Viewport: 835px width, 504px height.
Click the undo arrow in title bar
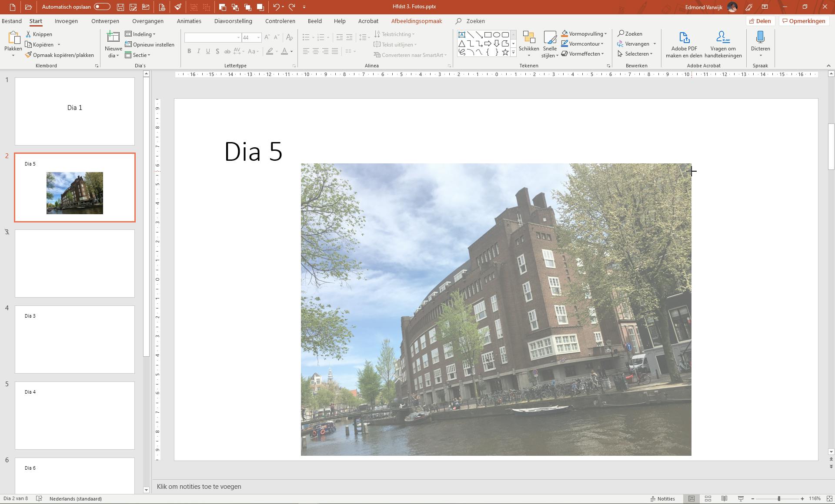pyautogui.click(x=276, y=7)
